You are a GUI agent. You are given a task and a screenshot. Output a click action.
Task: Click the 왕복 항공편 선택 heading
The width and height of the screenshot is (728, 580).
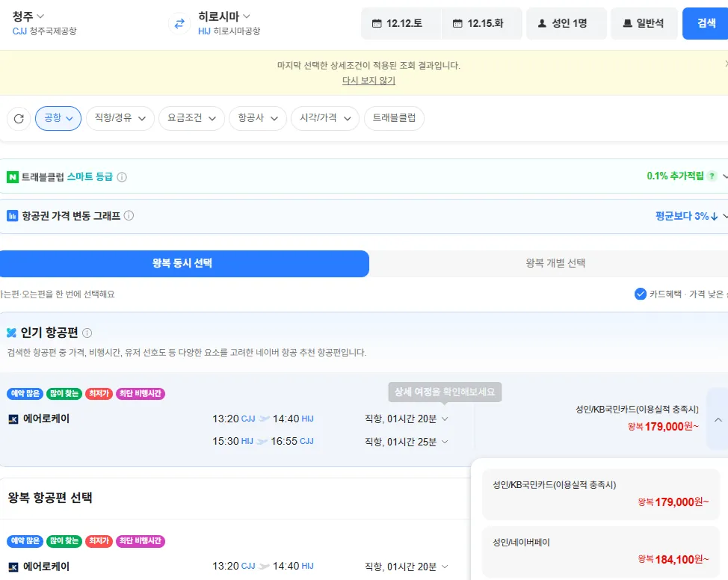click(49, 498)
